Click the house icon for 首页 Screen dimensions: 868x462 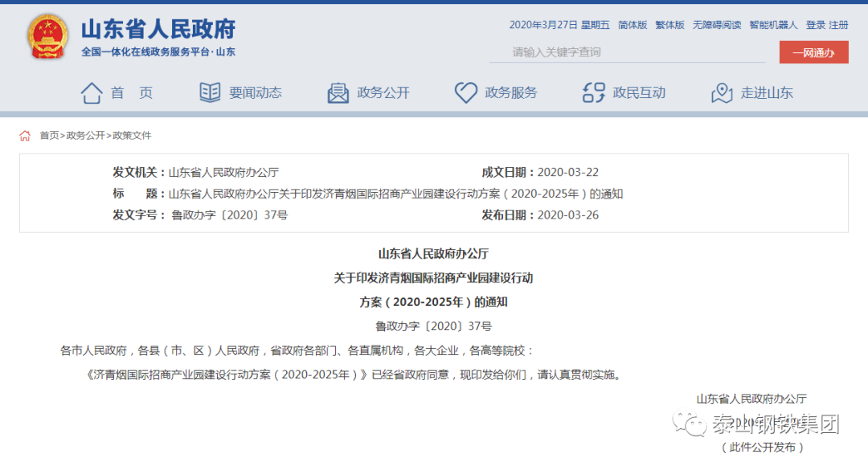92,92
